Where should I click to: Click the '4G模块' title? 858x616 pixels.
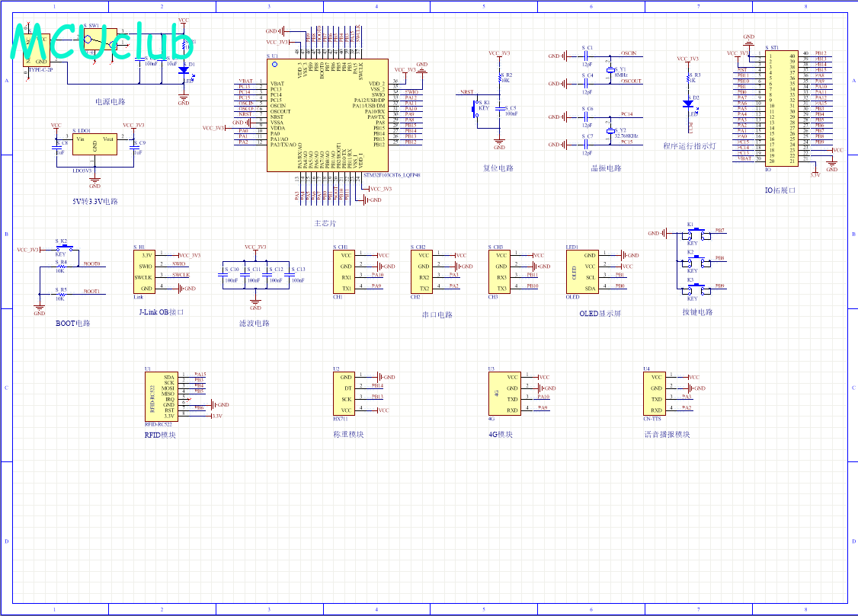(501, 435)
